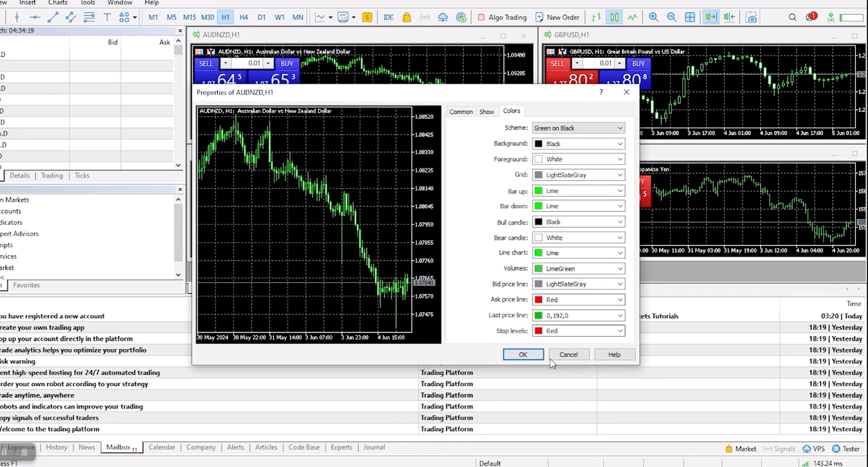Screen dimensions: 868x467
Task: Open the Background color dropdown
Action: tap(577, 143)
